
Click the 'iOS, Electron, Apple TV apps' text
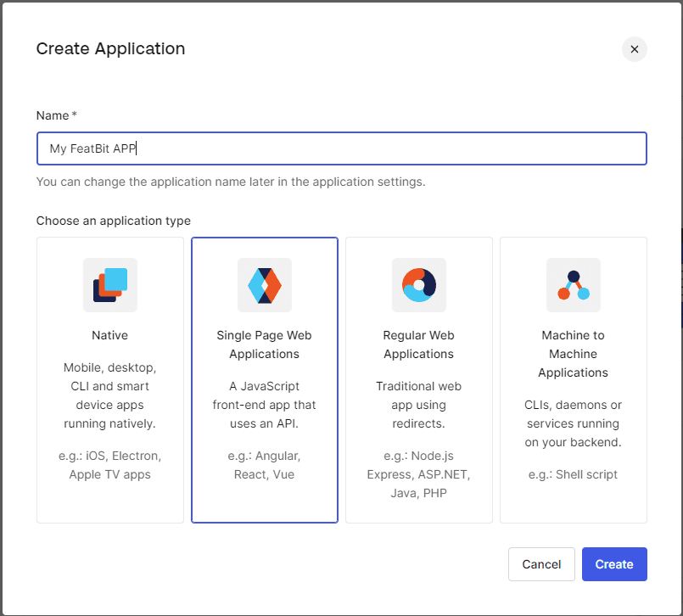[x=109, y=465]
